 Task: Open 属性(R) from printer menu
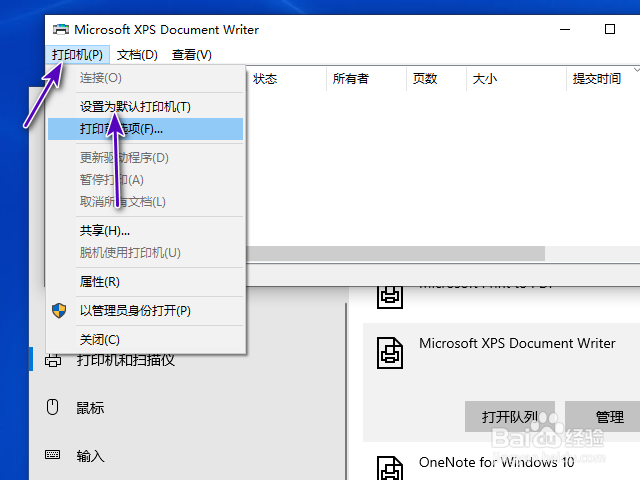point(145,282)
